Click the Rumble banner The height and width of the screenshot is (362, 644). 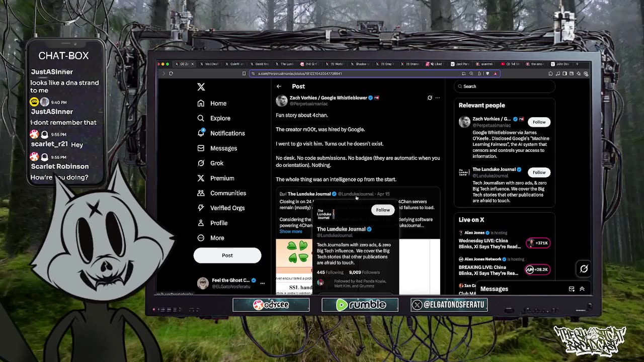[x=360, y=305]
